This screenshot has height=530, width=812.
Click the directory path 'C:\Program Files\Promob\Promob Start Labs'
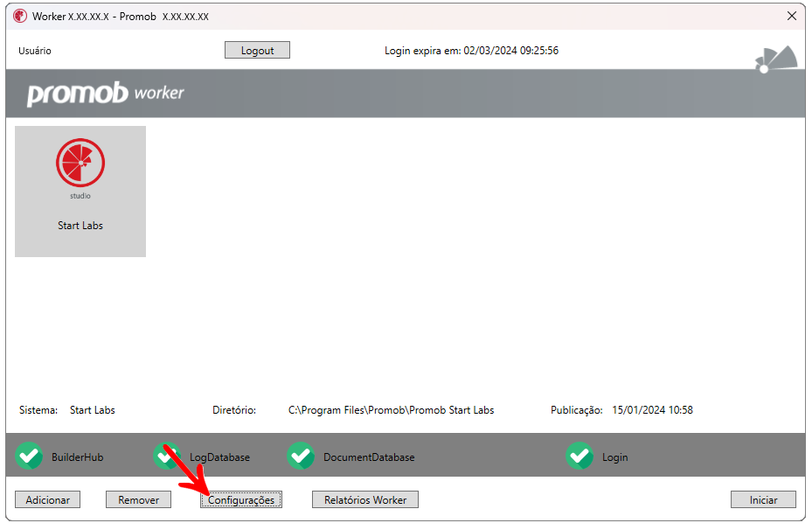pos(391,410)
